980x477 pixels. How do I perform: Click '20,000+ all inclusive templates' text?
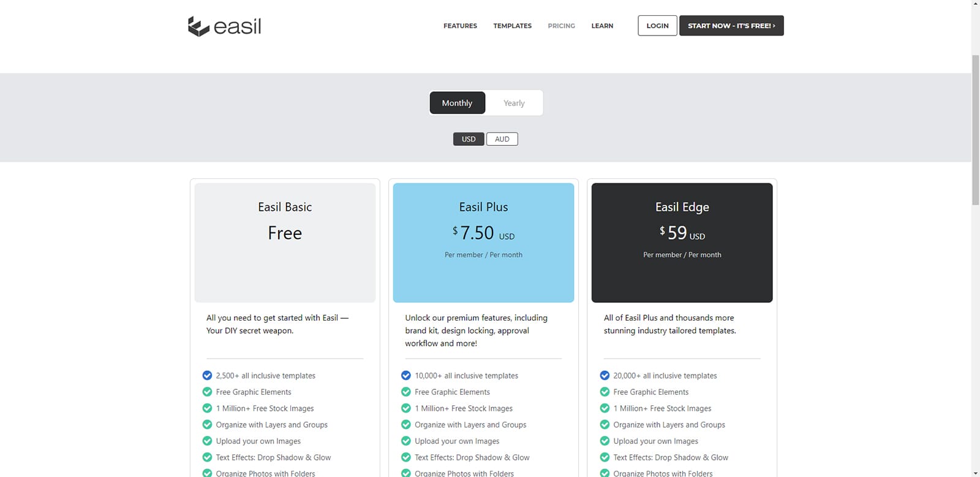(665, 376)
